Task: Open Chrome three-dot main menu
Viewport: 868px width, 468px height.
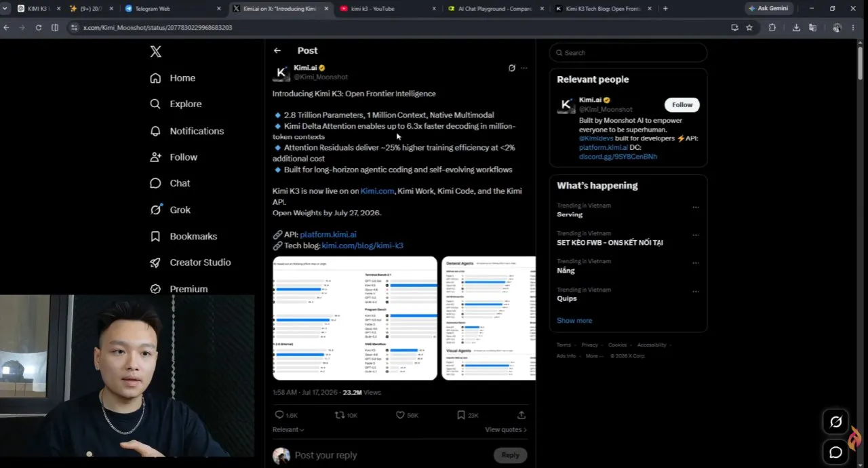Action: click(854, 27)
